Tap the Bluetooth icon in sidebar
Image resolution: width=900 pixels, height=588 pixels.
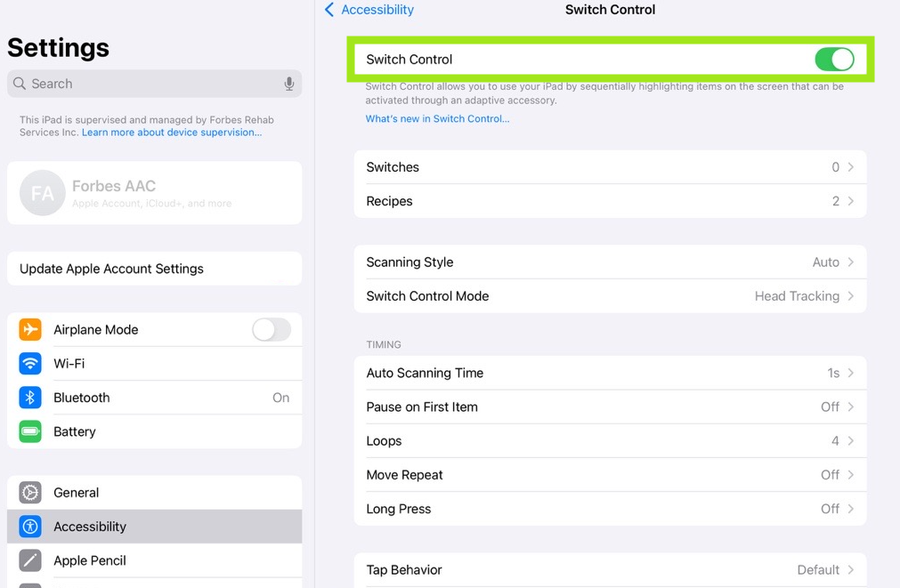(30, 398)
